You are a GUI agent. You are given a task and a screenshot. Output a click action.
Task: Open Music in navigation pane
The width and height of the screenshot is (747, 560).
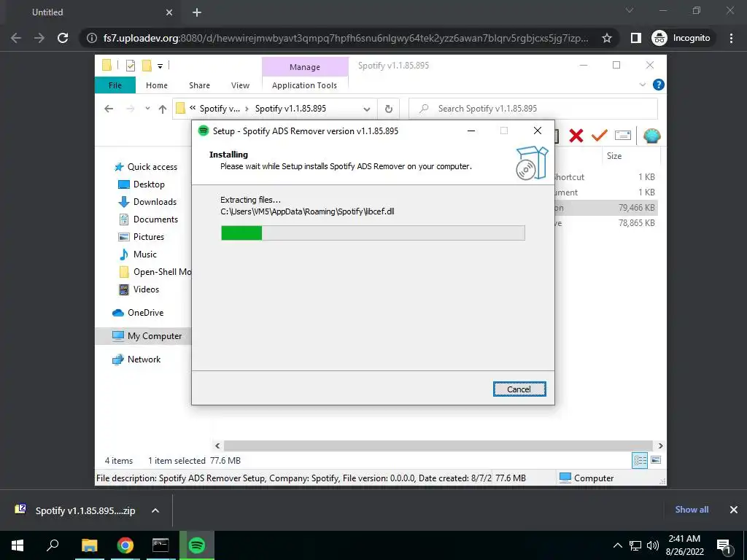137,254
